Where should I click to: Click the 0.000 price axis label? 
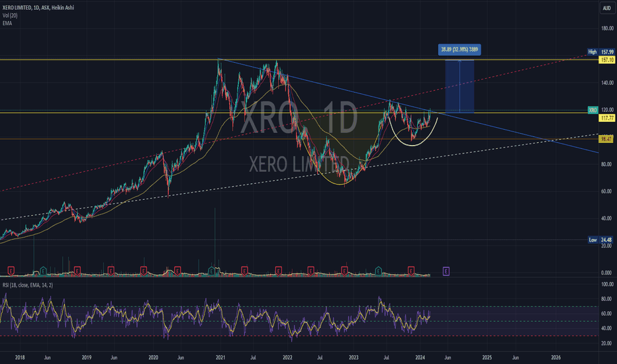(x=607, y=273)
